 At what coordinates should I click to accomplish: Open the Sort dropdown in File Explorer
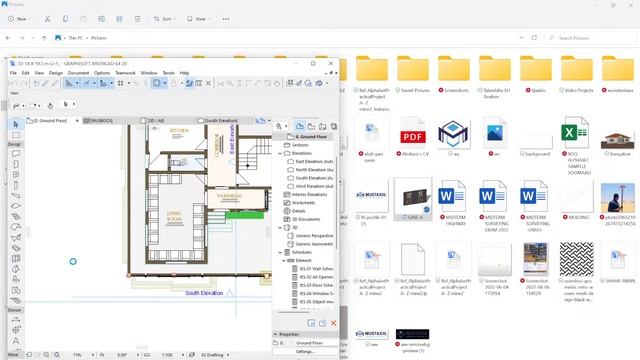164,19
